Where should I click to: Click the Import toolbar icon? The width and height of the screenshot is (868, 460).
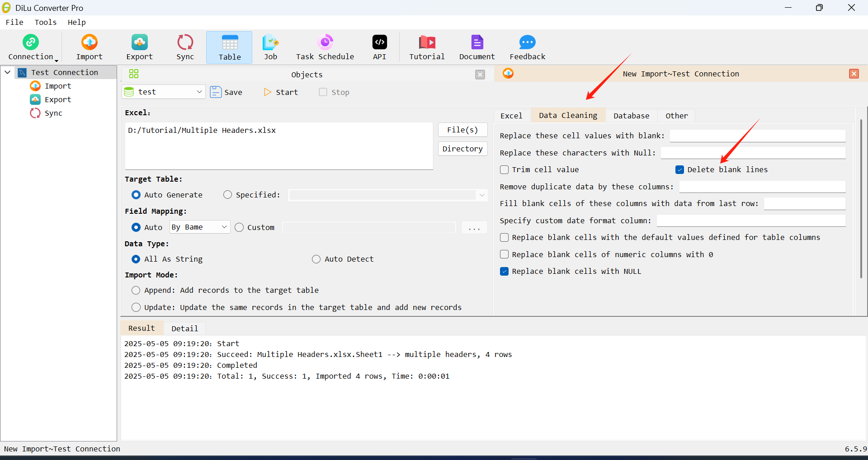tap(89, 42)
